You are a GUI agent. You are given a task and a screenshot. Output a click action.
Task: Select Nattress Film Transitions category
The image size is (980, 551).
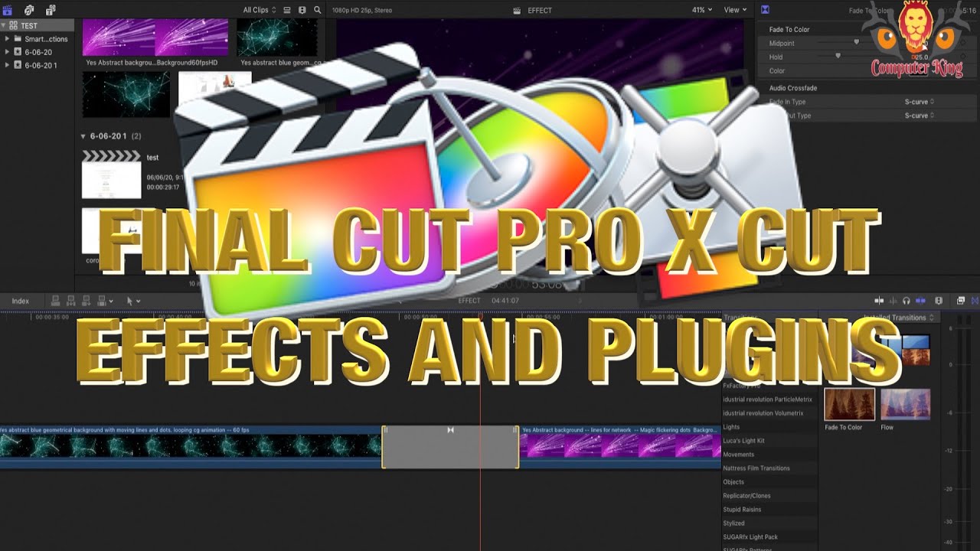[756, 468]
